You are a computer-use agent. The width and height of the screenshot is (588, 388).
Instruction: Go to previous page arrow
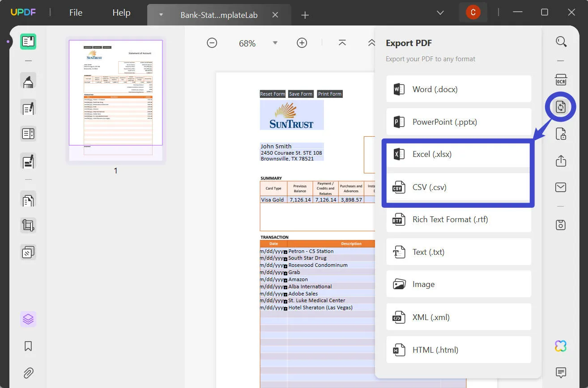coord(371,43)
